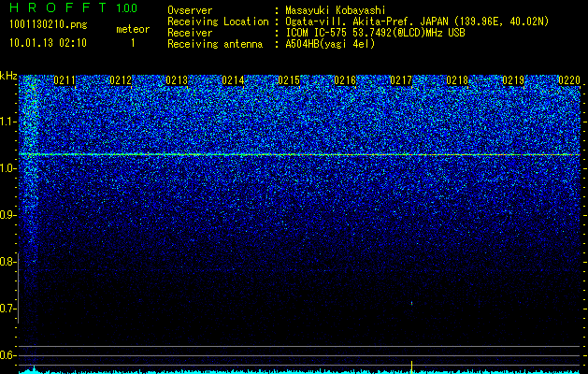Click the 0219 time marker

click(513, 80)
